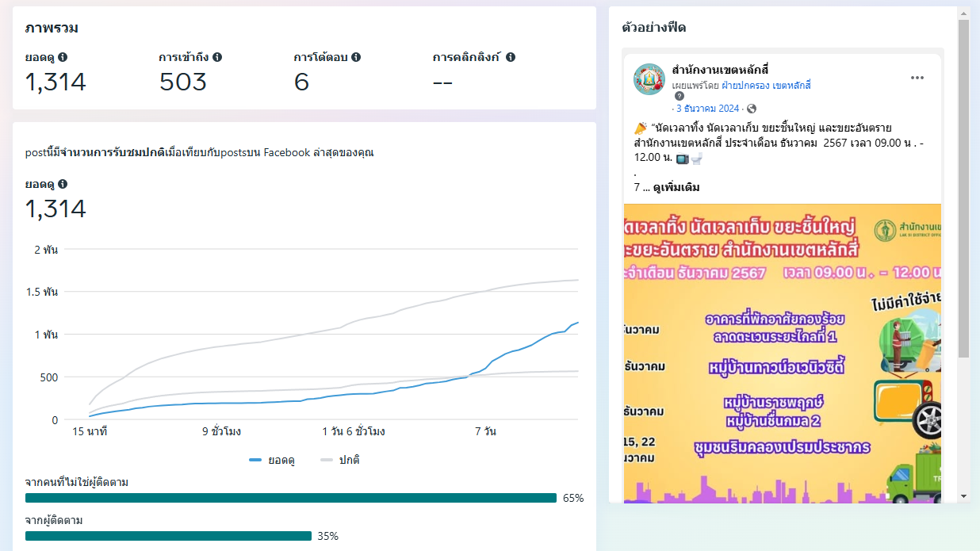Open the ฝ่ายปกครอง เขตหลักสี่ publisher link
Screen dimensions: 980x551
766,85
